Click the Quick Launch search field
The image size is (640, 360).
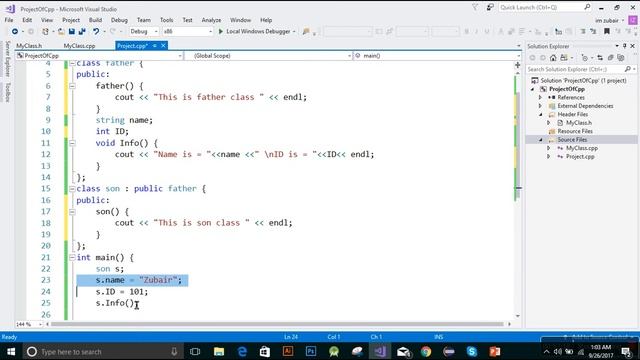[x=545, y=7]
